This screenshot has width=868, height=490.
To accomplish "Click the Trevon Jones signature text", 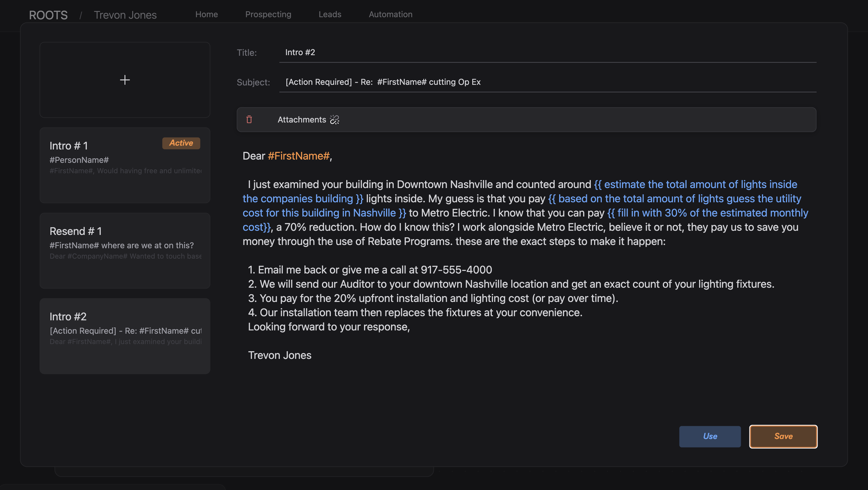I will pos(279,355).
